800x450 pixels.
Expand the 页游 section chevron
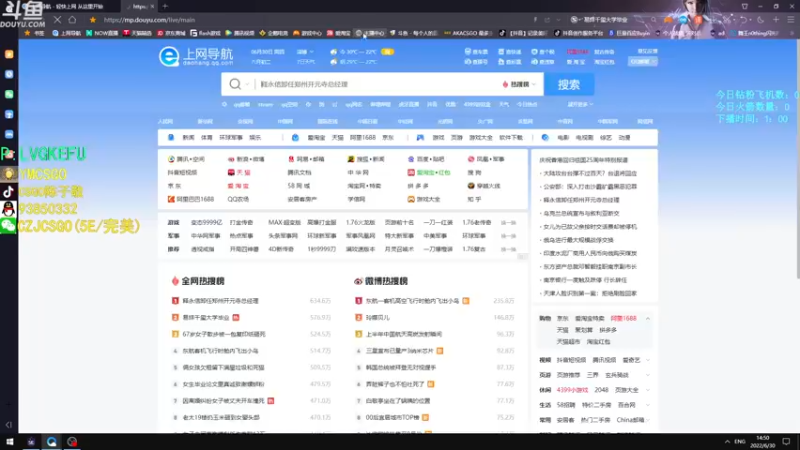pyautogui.click(x=648, y=375)
